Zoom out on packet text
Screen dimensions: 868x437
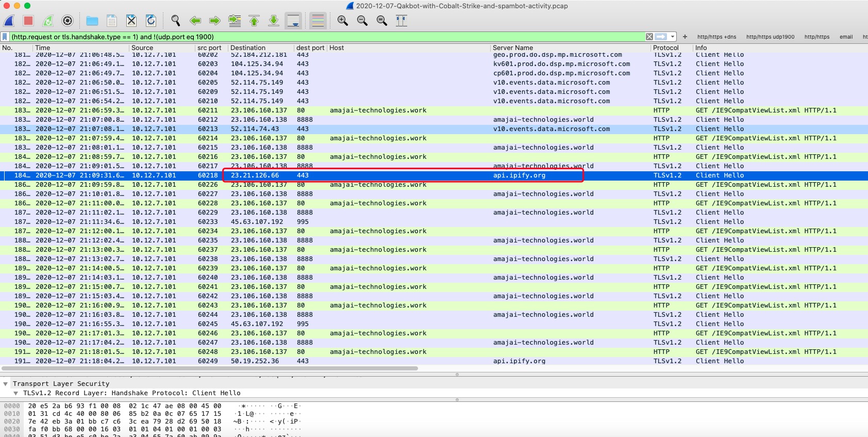362,21
